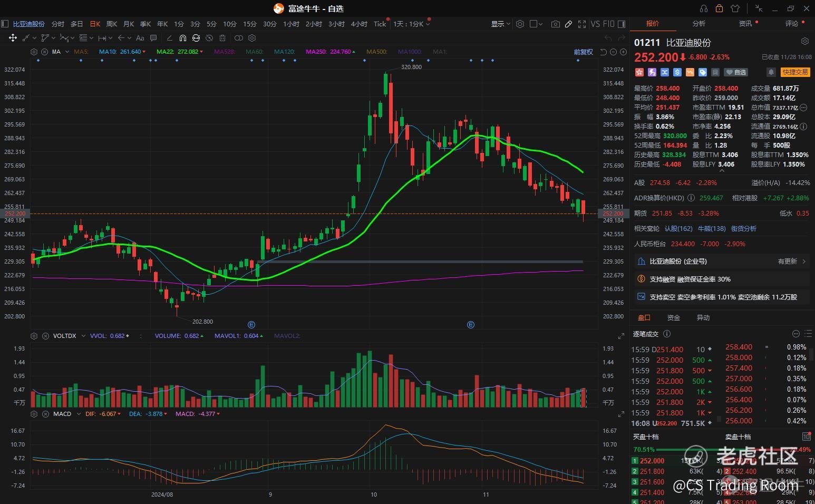The width and height of the screenshot is (815, 504).
Task: Open the 评论 comments tab
Action: [x=792, y=23]
